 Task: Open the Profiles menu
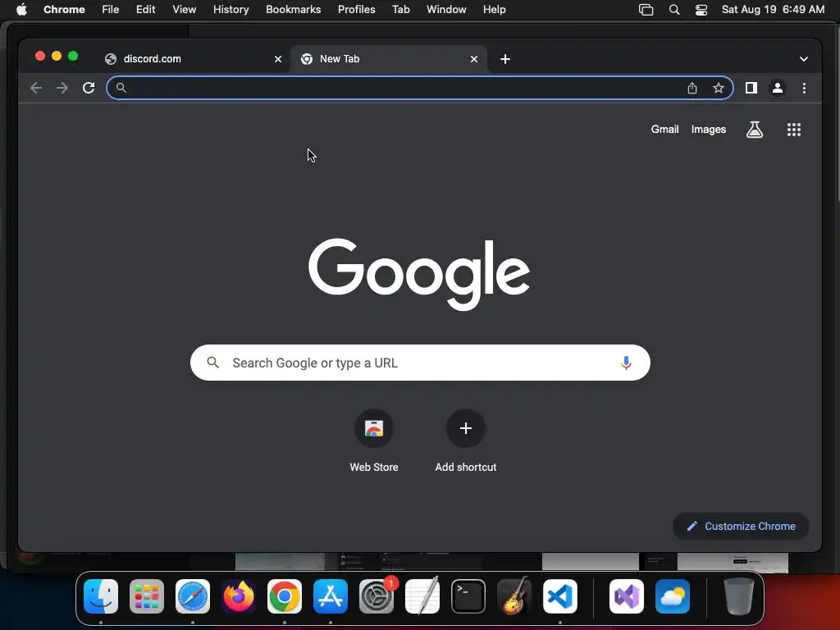[356, 10]
